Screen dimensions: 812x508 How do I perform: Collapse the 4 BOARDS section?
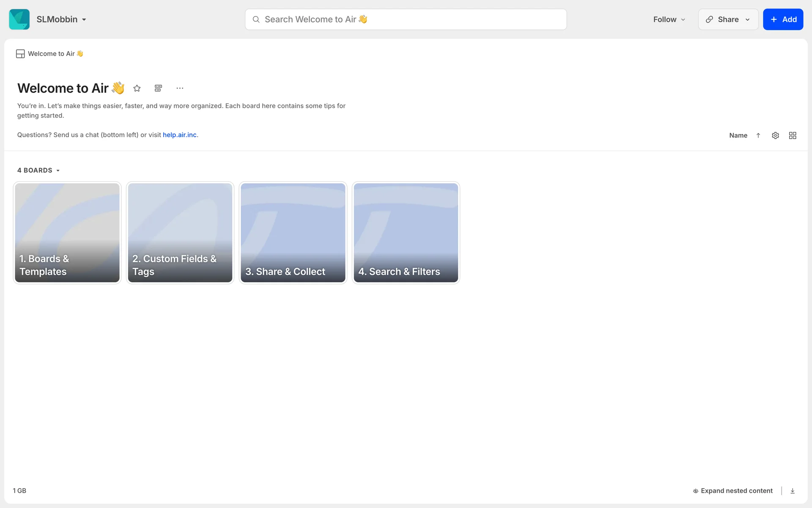(38, 170)
